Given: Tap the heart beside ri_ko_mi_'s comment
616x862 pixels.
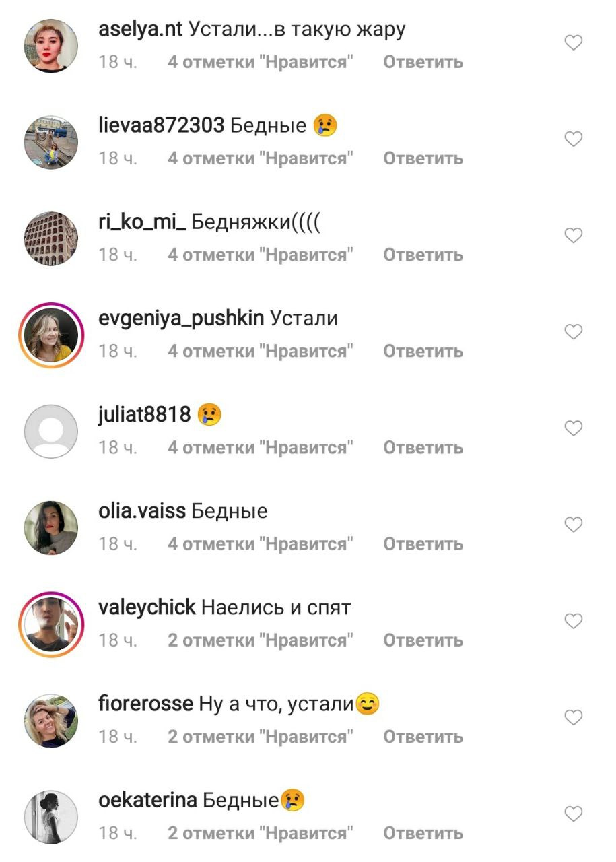Looking at the screenshot, I should (x=573, y=236).
